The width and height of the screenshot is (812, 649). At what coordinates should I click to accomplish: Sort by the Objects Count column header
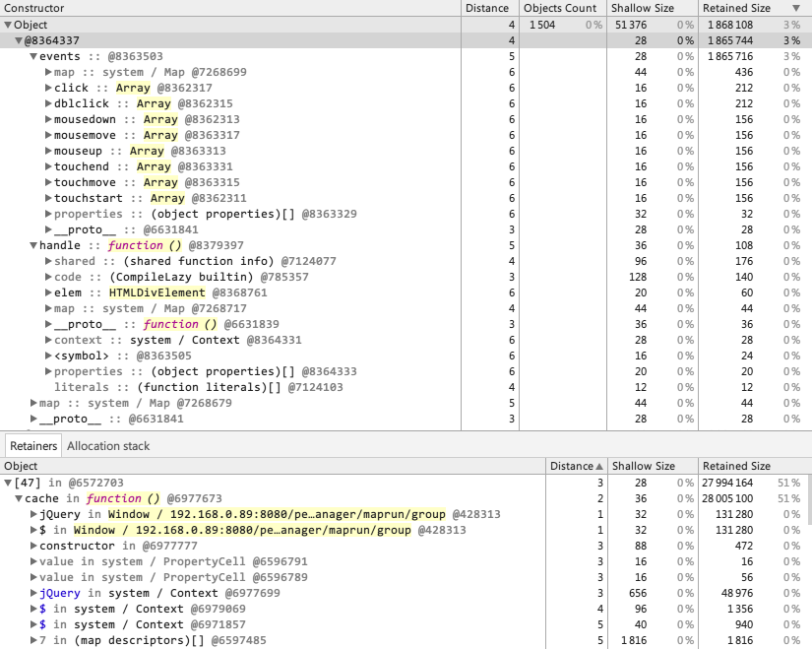tap(561, 8)
